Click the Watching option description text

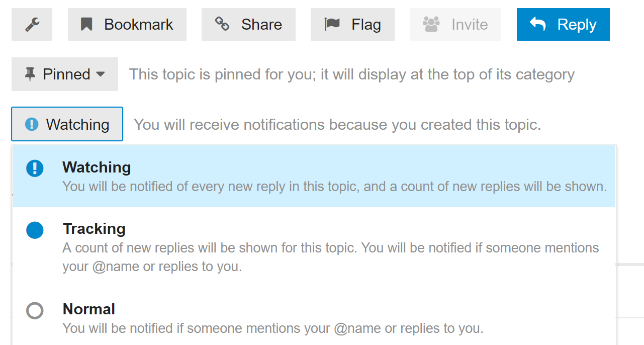tap(334, 187)
